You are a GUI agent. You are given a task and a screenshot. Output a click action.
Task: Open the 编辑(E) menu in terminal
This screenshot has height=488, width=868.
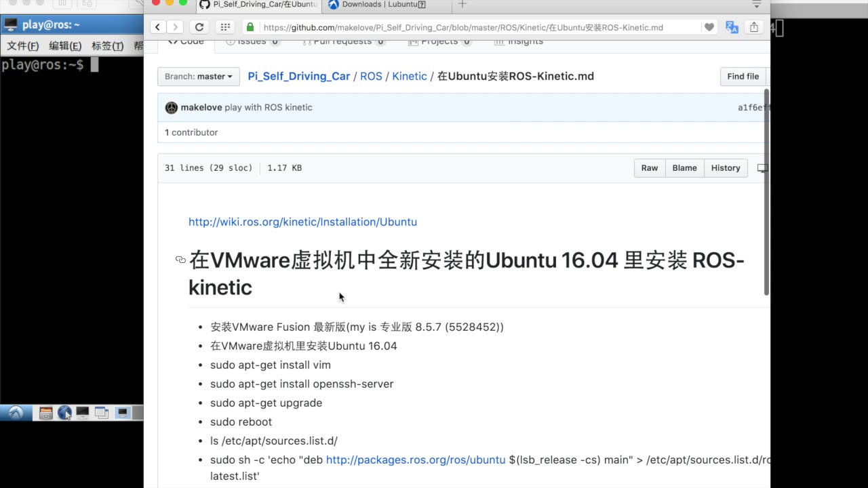click(x=65, y=46)
